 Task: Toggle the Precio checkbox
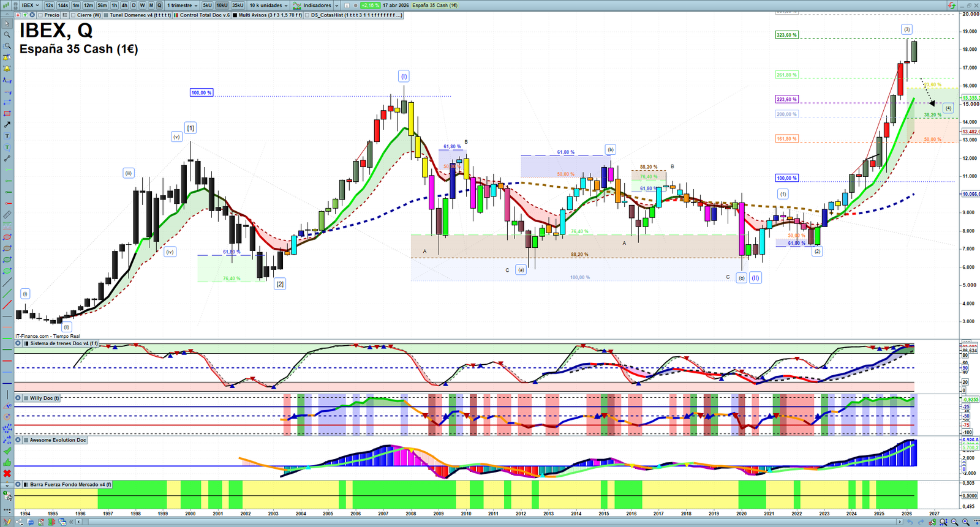tap(41, 15)
